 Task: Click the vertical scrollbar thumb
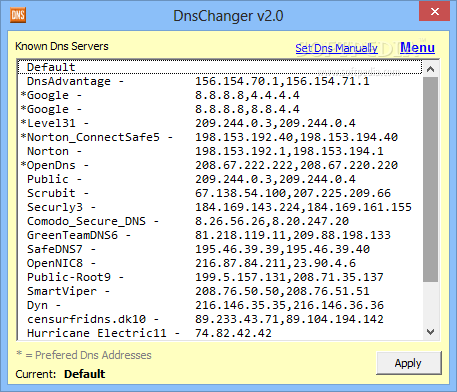pyautogui.click(x=430, y=180)
